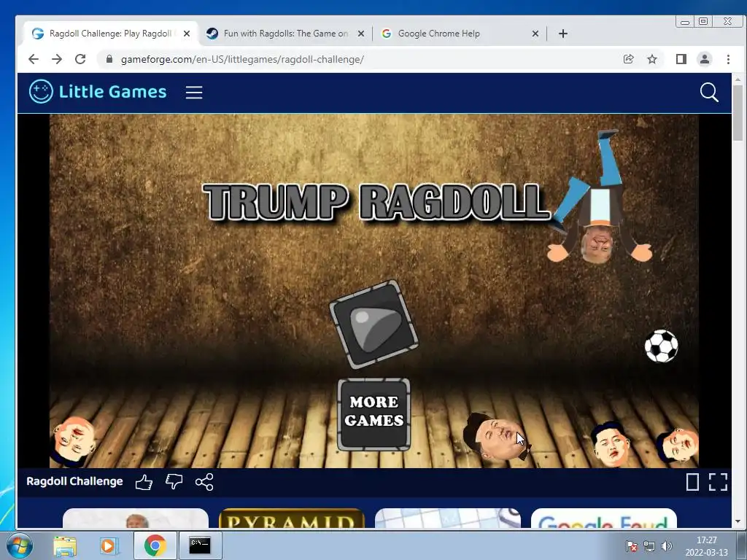Image resolution: width=747 pixels, height=560 pixels.
Task: Open the site search magnifier icon
Action: click(709, 93)
